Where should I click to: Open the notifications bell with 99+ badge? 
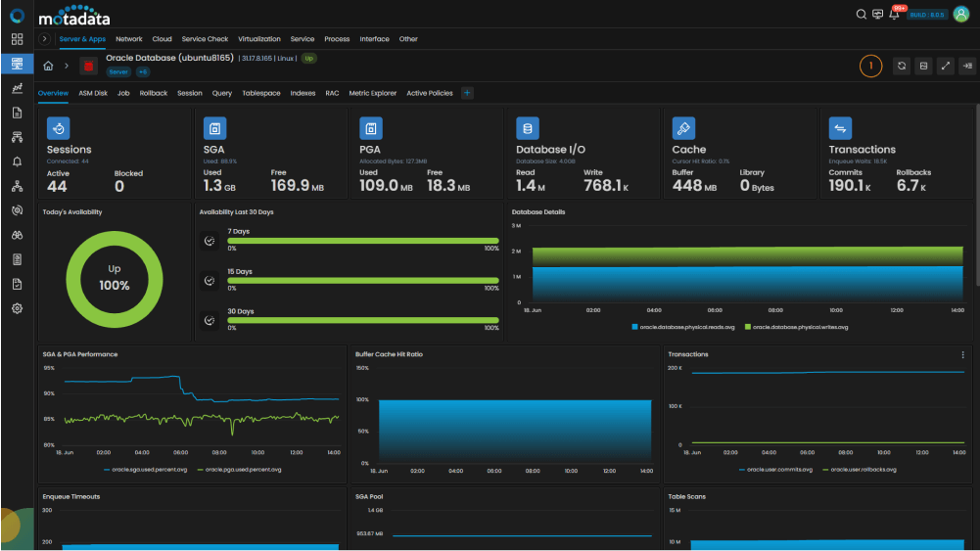pyautogui.click(x=895, y=15)
